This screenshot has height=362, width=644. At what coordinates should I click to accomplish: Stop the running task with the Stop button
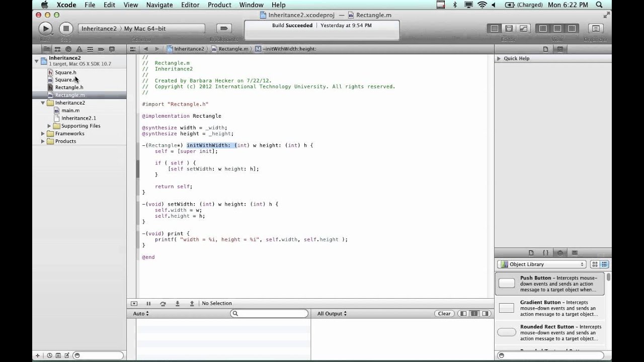pos(66,29)
